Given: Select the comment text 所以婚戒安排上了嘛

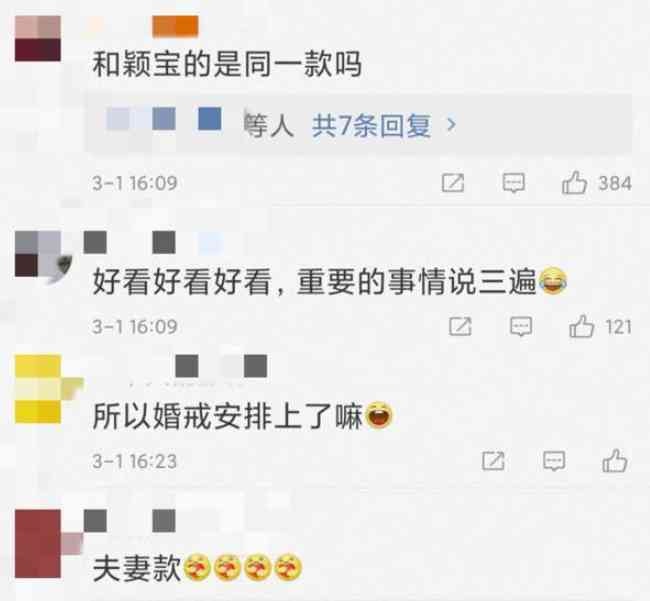Looking at the screenshot, I should click(228, 416).
